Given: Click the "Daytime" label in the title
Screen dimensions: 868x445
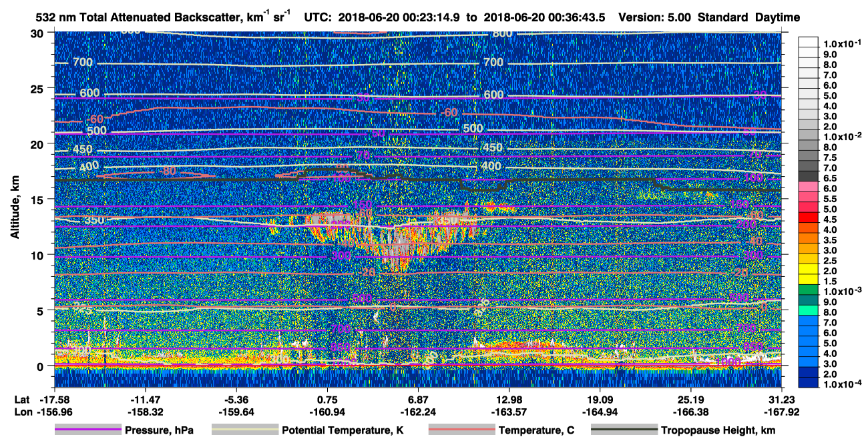Looking at the screenshot, I should pyautogui.click(x=777, y=18).
